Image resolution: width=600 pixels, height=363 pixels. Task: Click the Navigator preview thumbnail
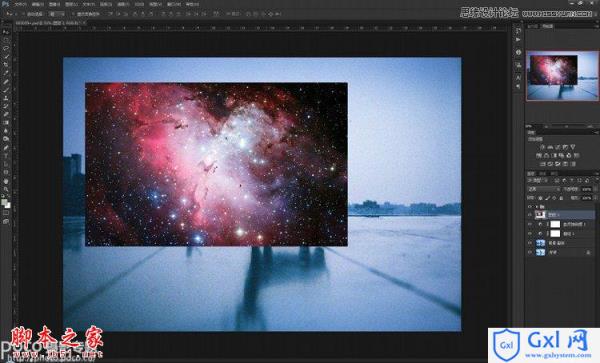[562, 76]
